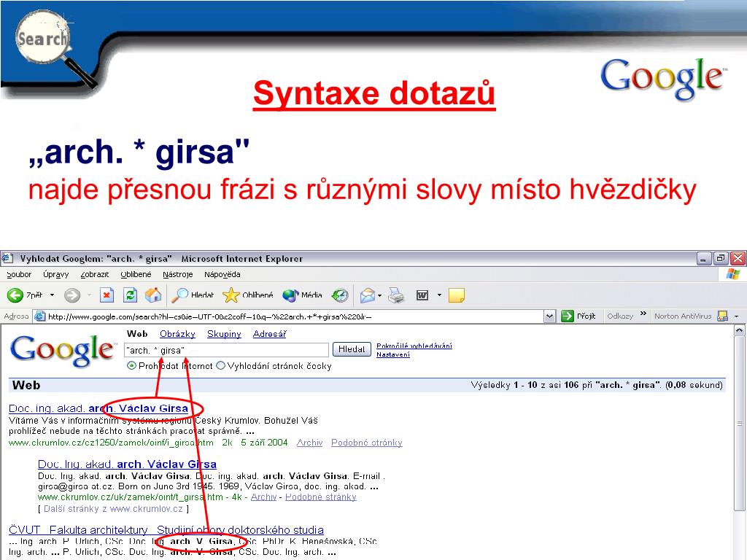Screen dimensions: 747x560
Task: Click the Windows flag logo
Action: [x=732, y=274]
